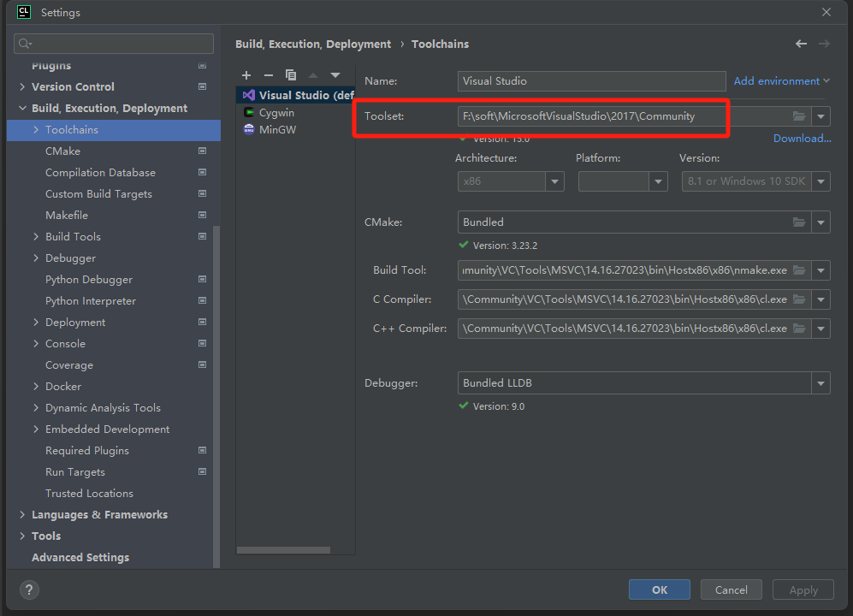Screen dimensions: 853x616
Task: Browse folder for Build Tool path
Action: click(x=798, y=269)
